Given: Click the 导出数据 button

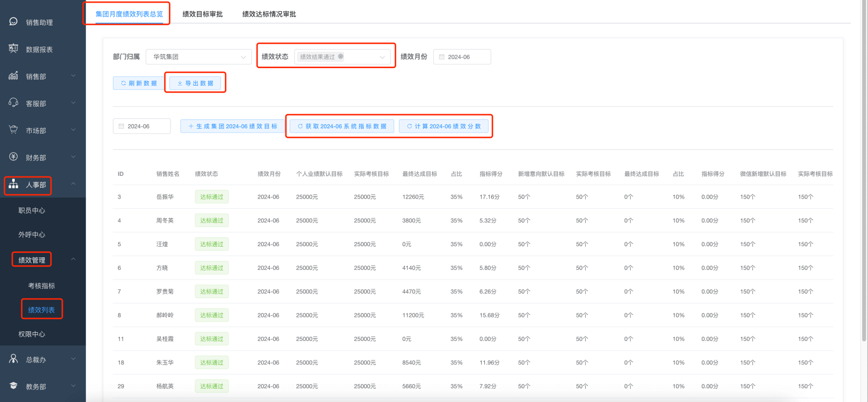Looking at the screenshot, I should point(195,83).
